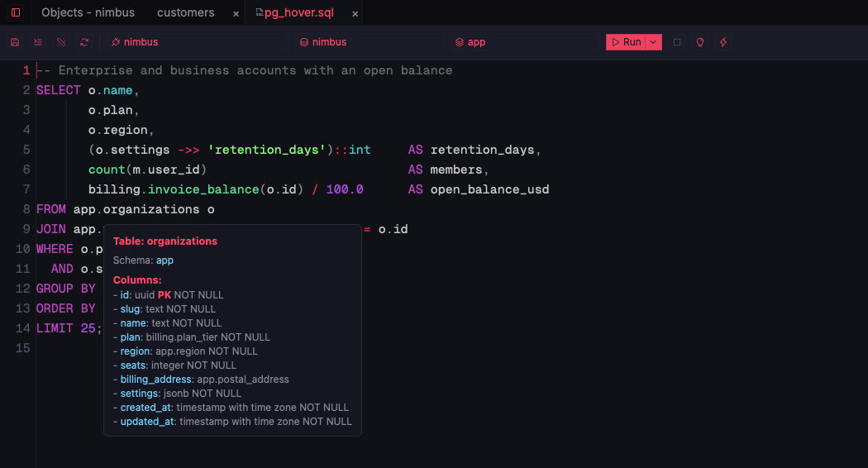
Task: Close the pg_hover.sql tab
Action: pyautogui.click(x=355, y=14)
